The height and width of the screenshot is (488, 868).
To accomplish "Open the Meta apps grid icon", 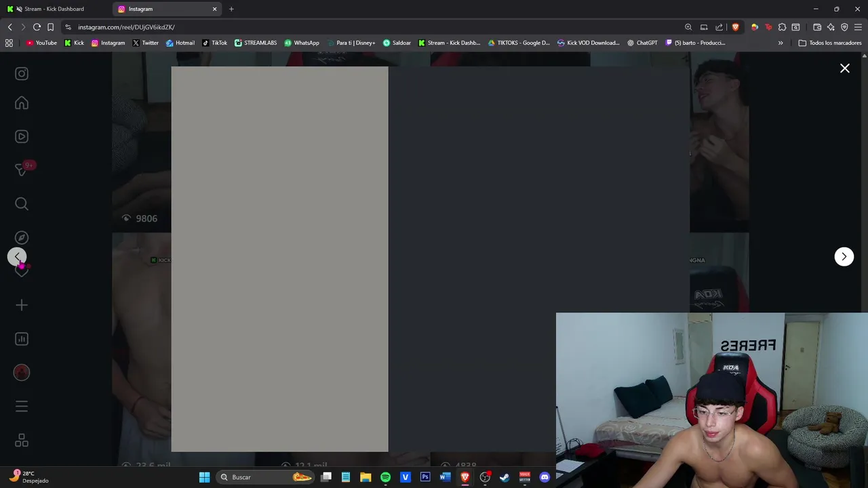I will click(22, 441).
